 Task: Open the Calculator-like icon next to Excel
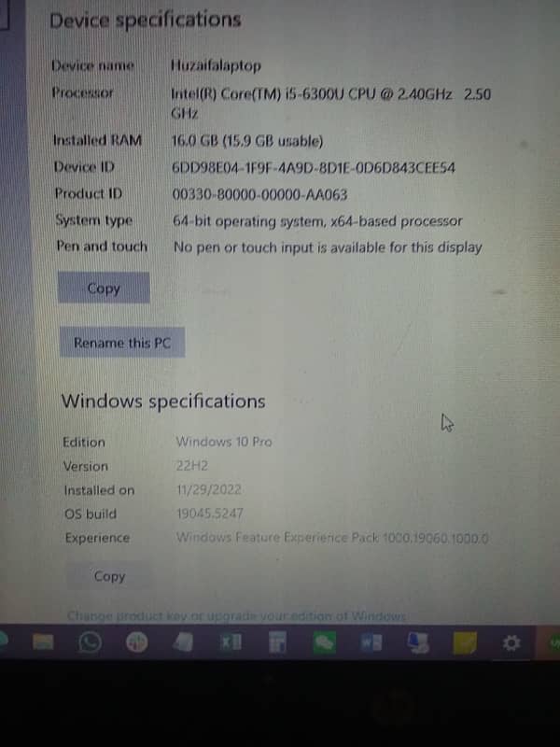click(277, 642)
